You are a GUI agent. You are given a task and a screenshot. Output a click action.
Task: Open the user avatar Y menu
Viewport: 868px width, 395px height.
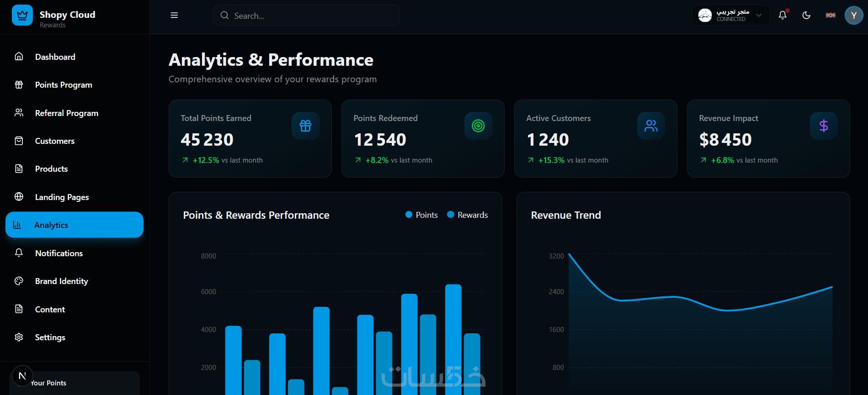point(854,15)
